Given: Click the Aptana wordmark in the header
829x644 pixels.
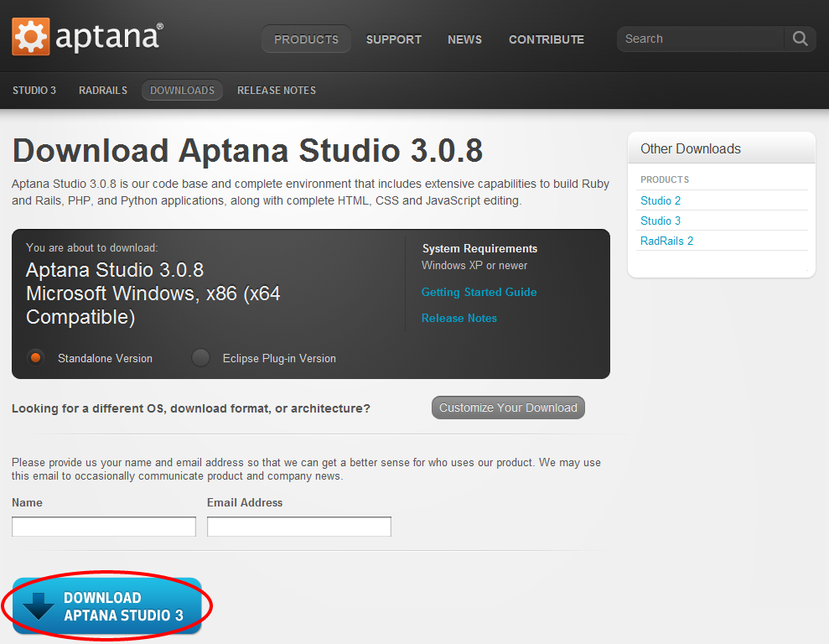Looking at the screenshot, I should click(107, 37).
